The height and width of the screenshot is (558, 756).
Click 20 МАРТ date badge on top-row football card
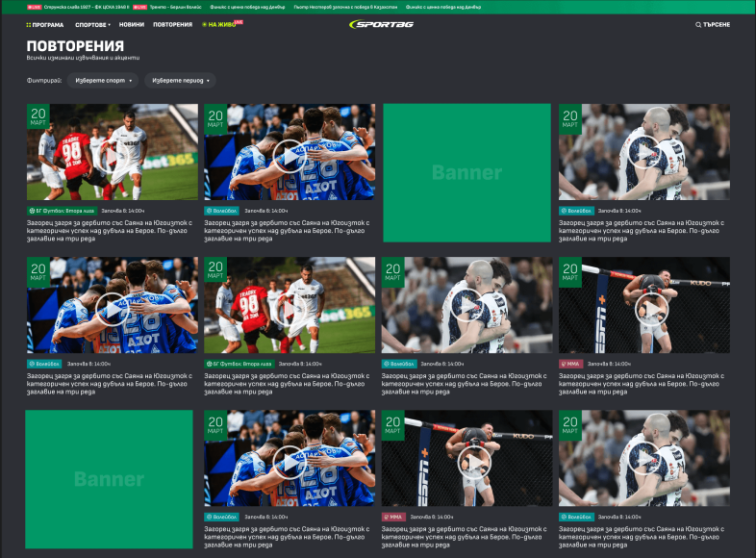38,116
